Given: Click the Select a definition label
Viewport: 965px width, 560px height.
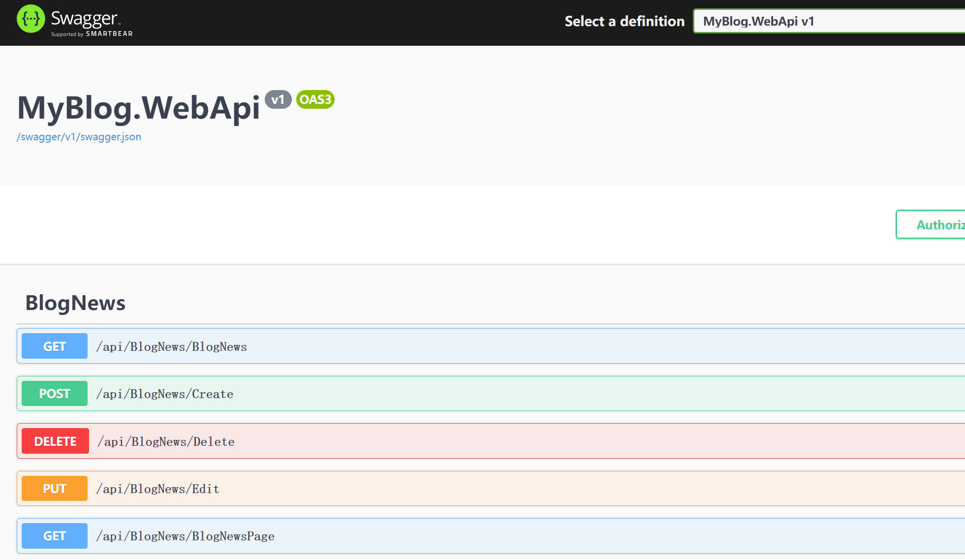Looking at the screenshot, I should (624, 21).
